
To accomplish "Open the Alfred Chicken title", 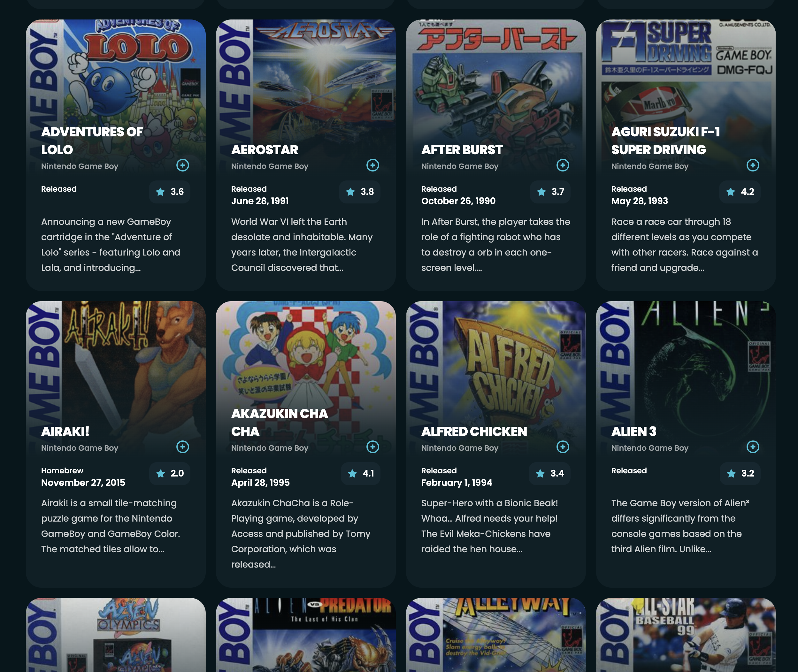I will [474, 431].
